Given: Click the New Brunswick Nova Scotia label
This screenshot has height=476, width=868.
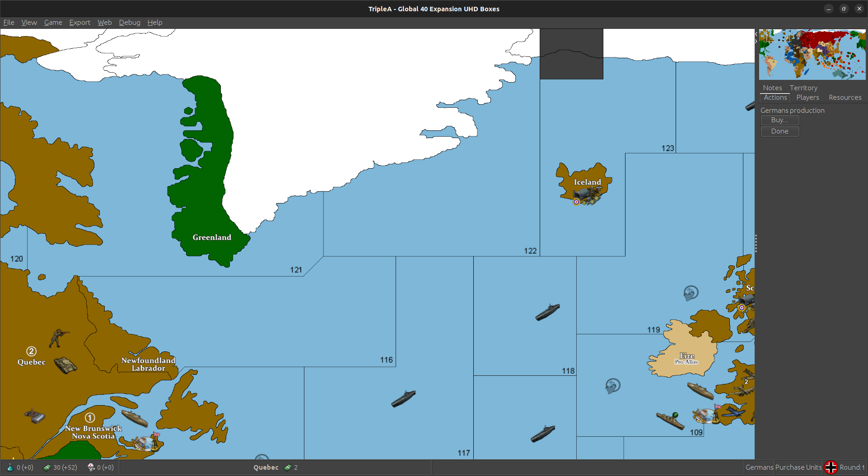Looking at the screenshot, I should [93, 432].
